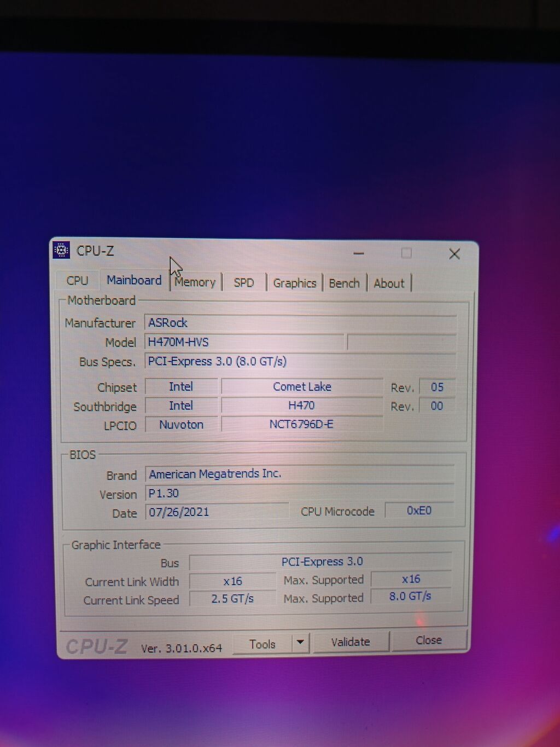Go to the Bench tab
The width and height of the screenshot is (560, 747).
coord(345,283)
